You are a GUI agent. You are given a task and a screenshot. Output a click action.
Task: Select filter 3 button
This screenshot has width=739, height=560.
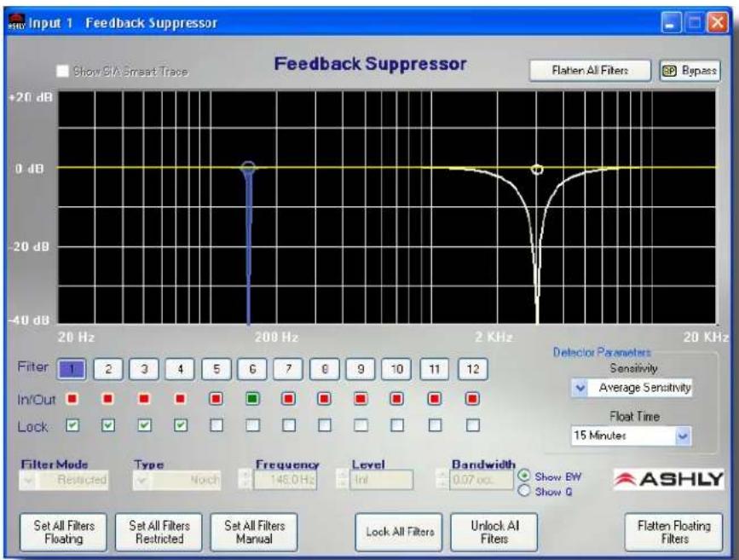(144, 368)
